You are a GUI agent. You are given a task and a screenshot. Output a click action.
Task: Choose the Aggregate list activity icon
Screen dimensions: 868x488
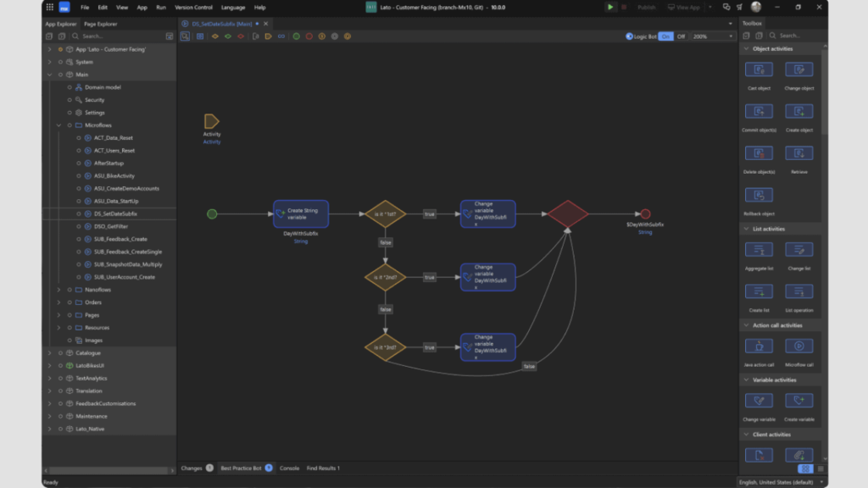758,250
